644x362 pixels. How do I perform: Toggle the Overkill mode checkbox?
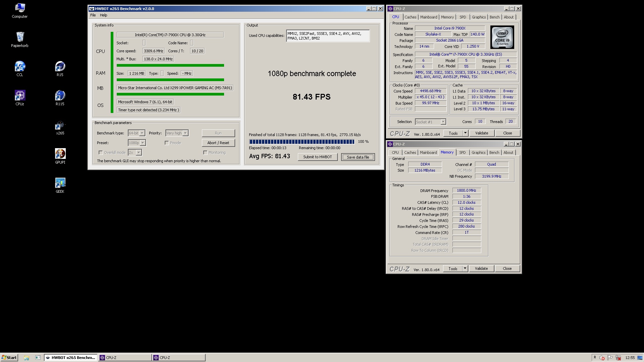(100, 153)
